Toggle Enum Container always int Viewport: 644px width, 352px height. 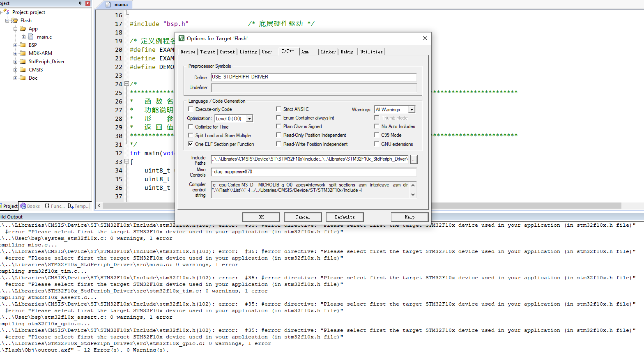278,117
